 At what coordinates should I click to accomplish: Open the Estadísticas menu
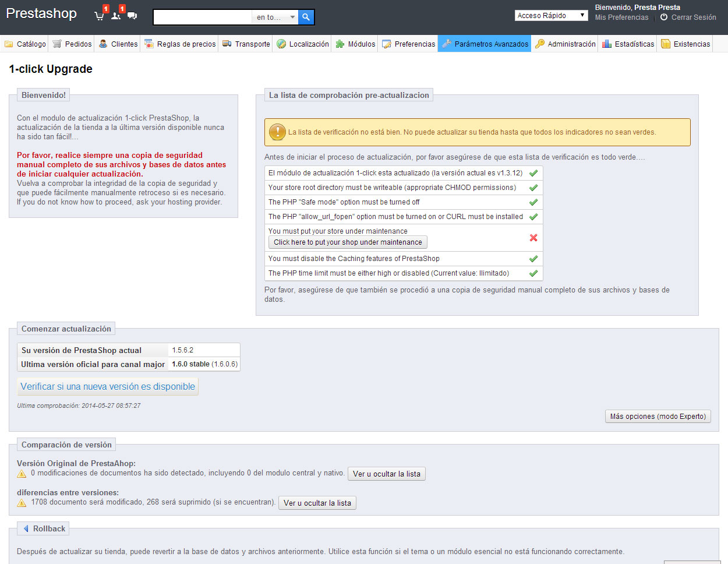tap(628, 44)
